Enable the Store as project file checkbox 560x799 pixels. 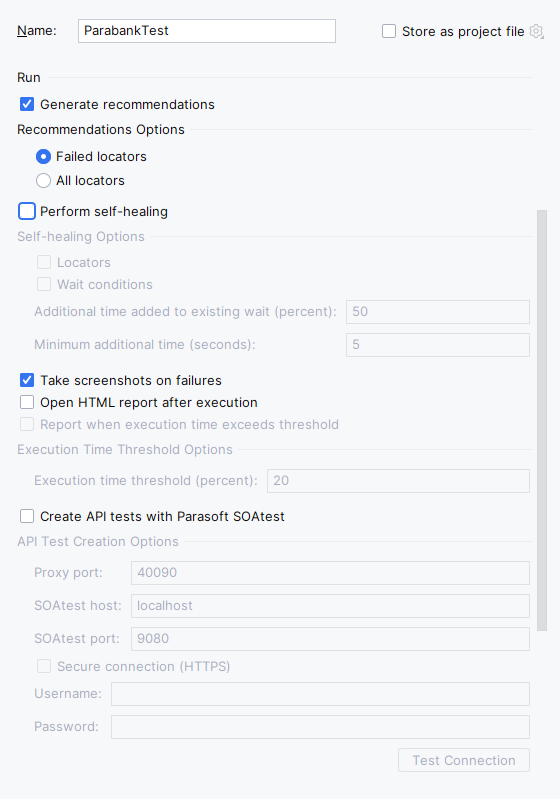389,32
